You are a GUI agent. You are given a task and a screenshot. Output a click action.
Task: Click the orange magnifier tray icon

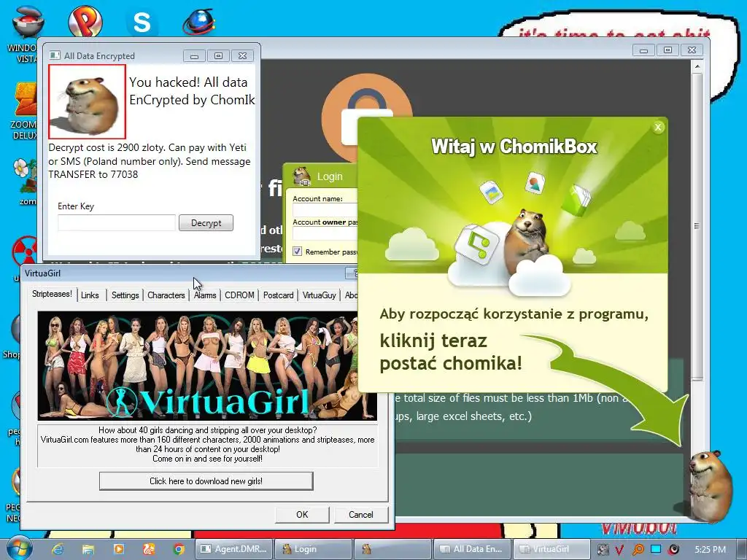(638, 550)
